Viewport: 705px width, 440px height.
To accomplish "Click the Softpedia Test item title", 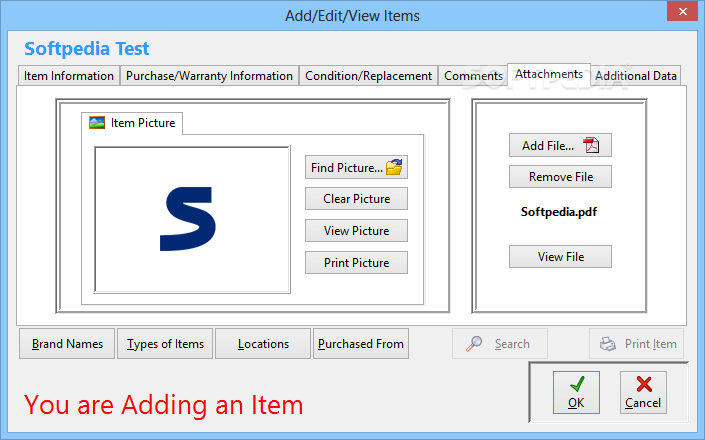I will click(x=86, y=49).
